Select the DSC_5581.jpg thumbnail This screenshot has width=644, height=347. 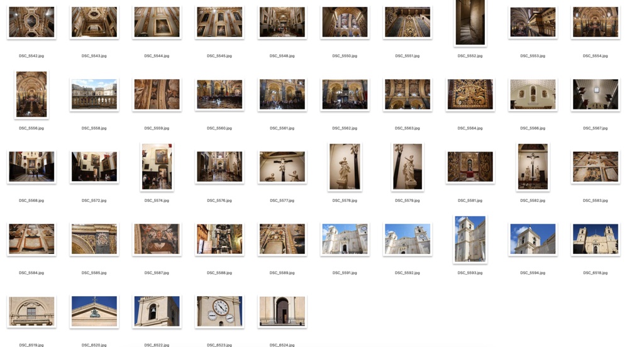[x=470, y=167]
